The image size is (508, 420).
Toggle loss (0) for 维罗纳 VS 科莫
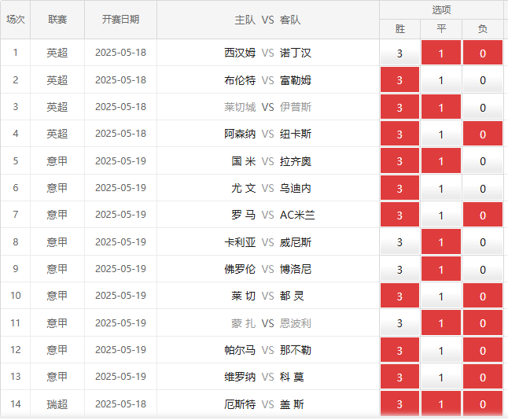click(x=483, y=377)
